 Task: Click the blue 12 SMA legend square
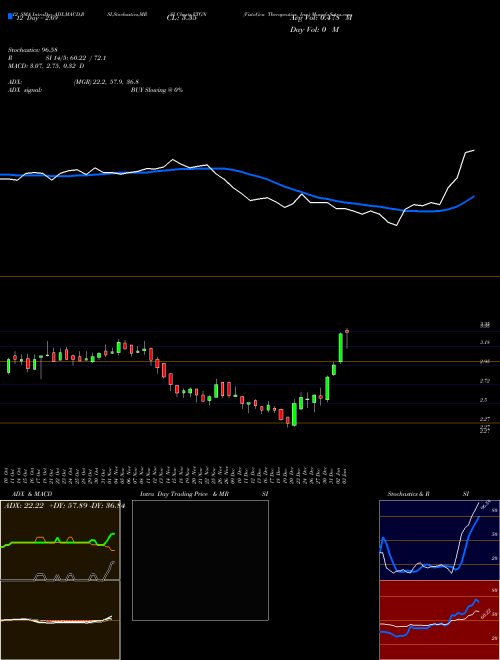(10, 16)
